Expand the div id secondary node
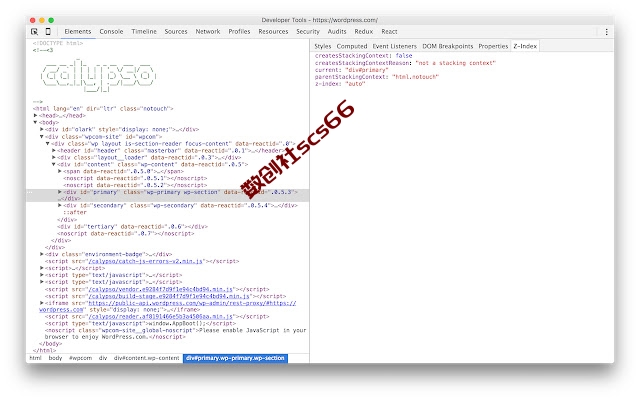The width and height of the screenshot is (640, 400). (x=60, y=205)
